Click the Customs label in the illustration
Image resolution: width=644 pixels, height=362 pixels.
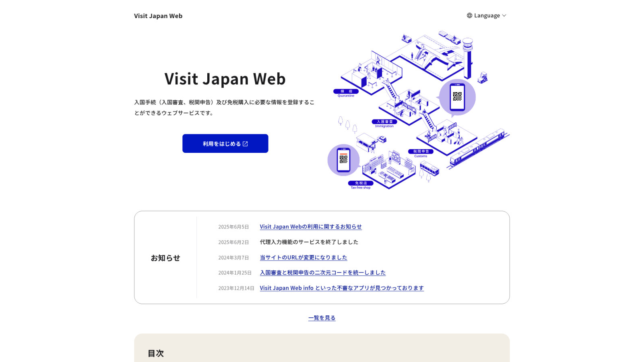click(421, 154)
